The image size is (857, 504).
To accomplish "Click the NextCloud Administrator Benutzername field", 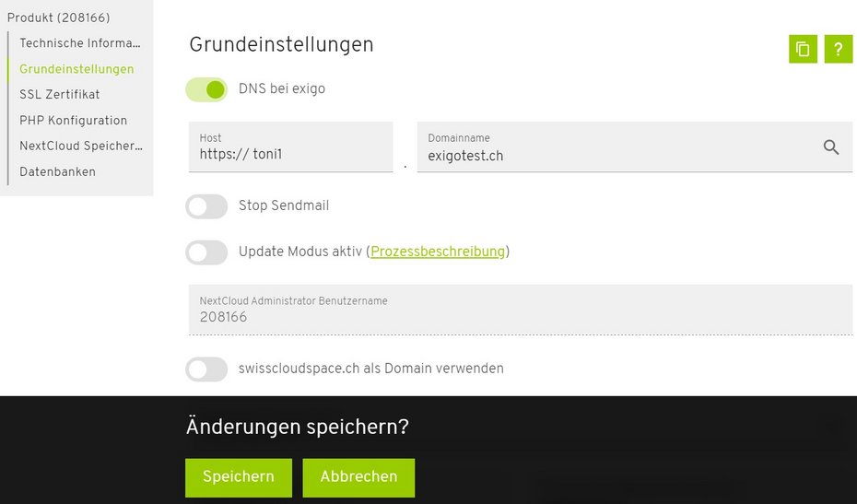I will coord(521,310).
